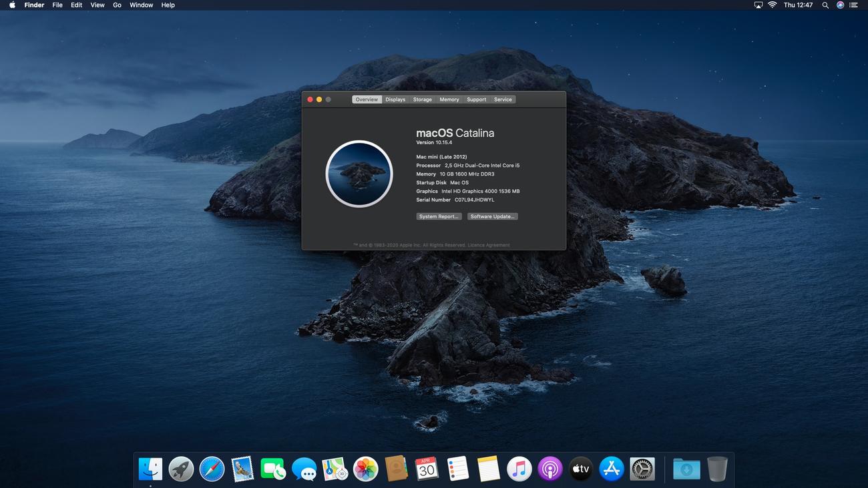This screenshot has width=868, height=488.
Task: Open Downloads folder stack in Dock
Action: click(686, 469)
